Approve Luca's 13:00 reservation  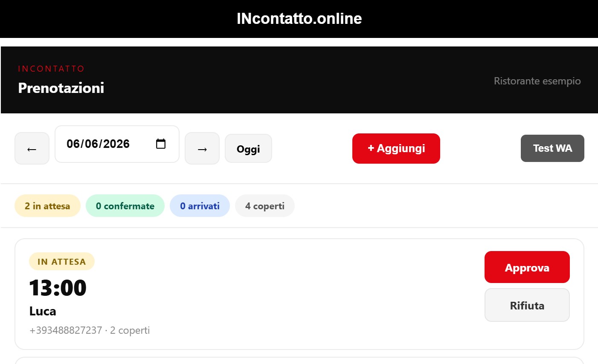[527, 267]
